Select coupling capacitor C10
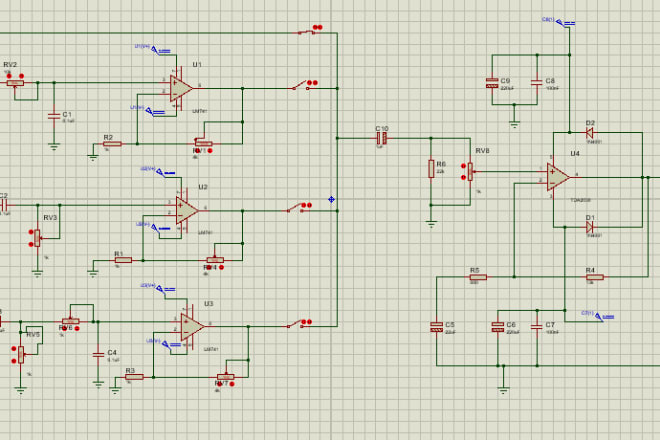This screenshot has height=440, width=660. (381, 138)
